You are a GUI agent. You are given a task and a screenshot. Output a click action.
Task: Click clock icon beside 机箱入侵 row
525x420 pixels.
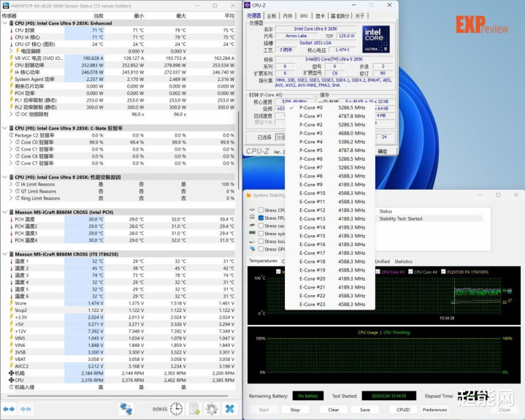[x=12, y=387]
